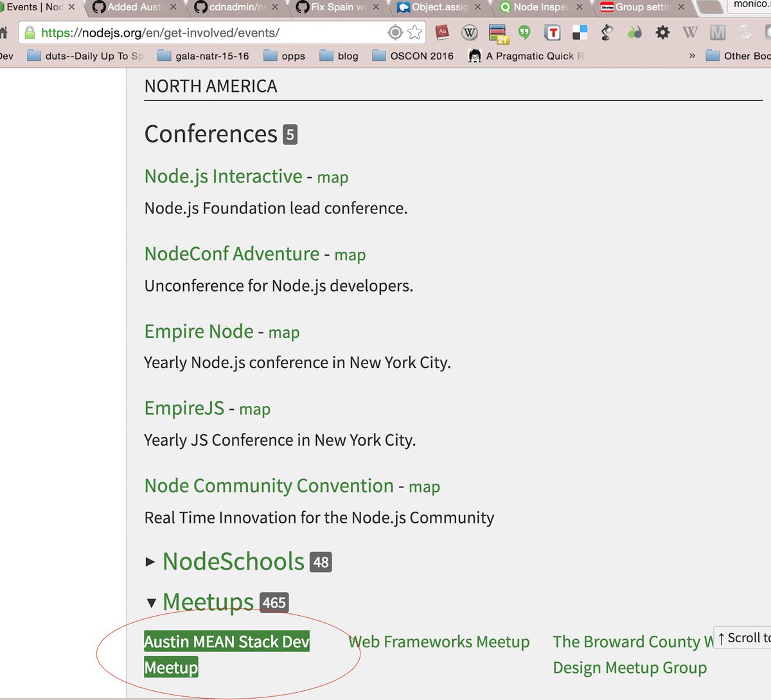
Task: Click the green leaves extension icon
Action: (635, 32)
